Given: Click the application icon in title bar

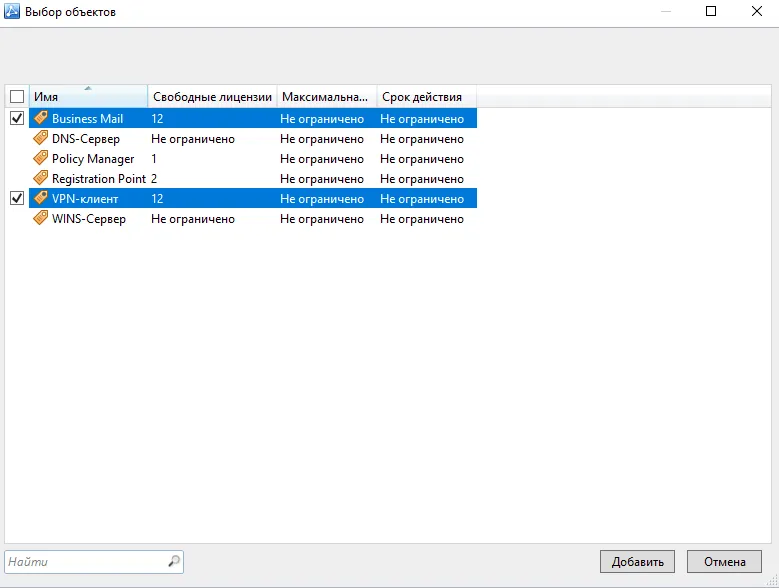Looking at the screenshot, I should click(12, 11).
